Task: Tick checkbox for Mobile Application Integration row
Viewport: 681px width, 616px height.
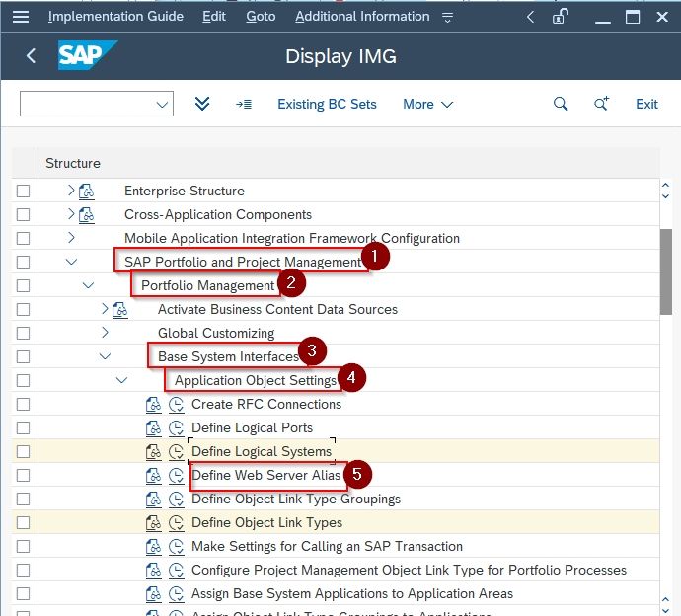Action: click(23, 238)
